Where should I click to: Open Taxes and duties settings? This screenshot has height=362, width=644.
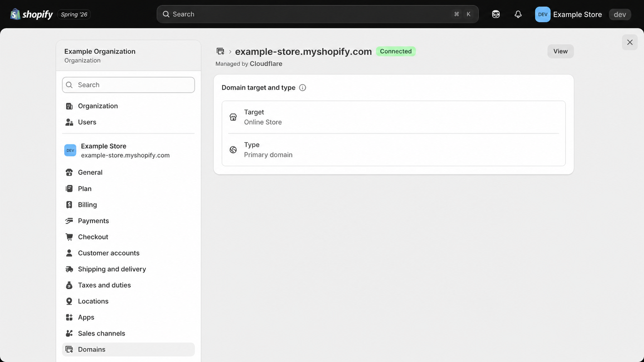pyautogui.click(x=128, y=285)
